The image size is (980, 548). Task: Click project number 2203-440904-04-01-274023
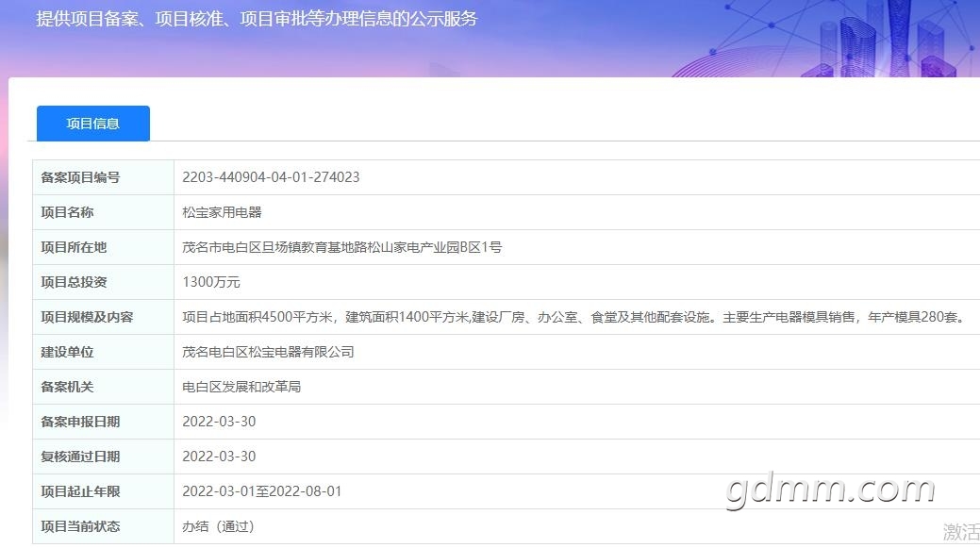click(x=271, y=176)
